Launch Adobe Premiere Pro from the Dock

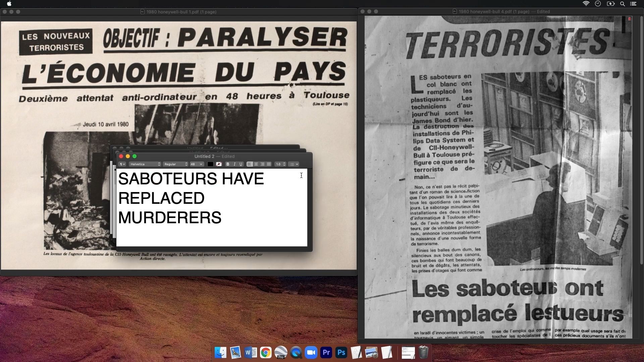(x=326, y=353)
